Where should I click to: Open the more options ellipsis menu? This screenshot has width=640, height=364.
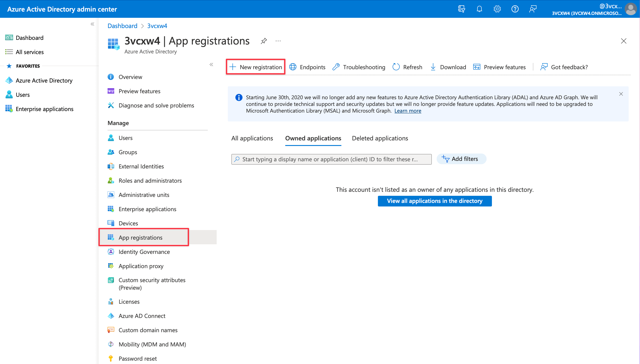coord(278,41)
